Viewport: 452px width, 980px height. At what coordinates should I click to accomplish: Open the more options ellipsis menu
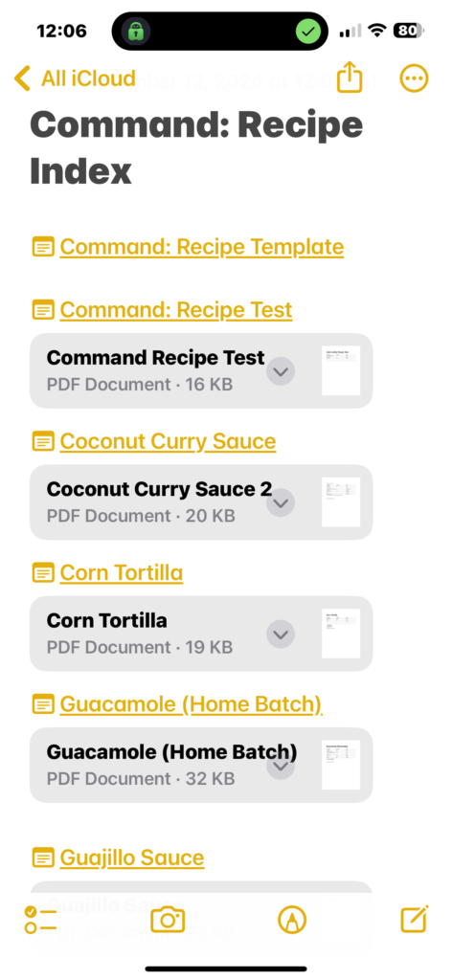(414, 78)
